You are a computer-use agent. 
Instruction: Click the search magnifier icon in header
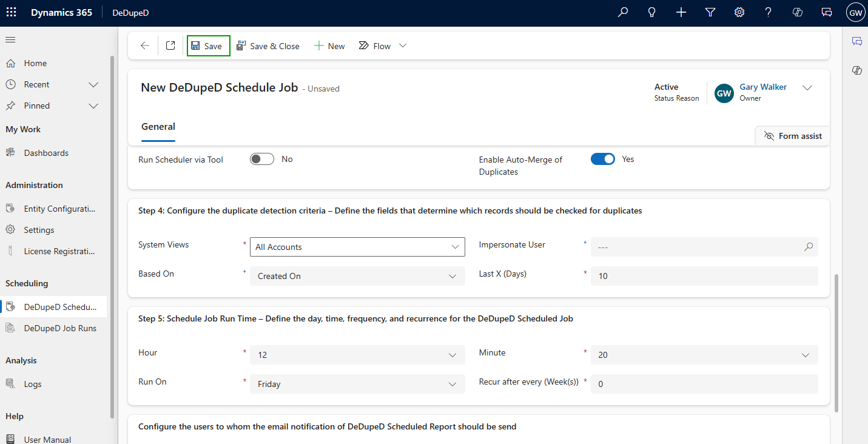tap(622, 13)
